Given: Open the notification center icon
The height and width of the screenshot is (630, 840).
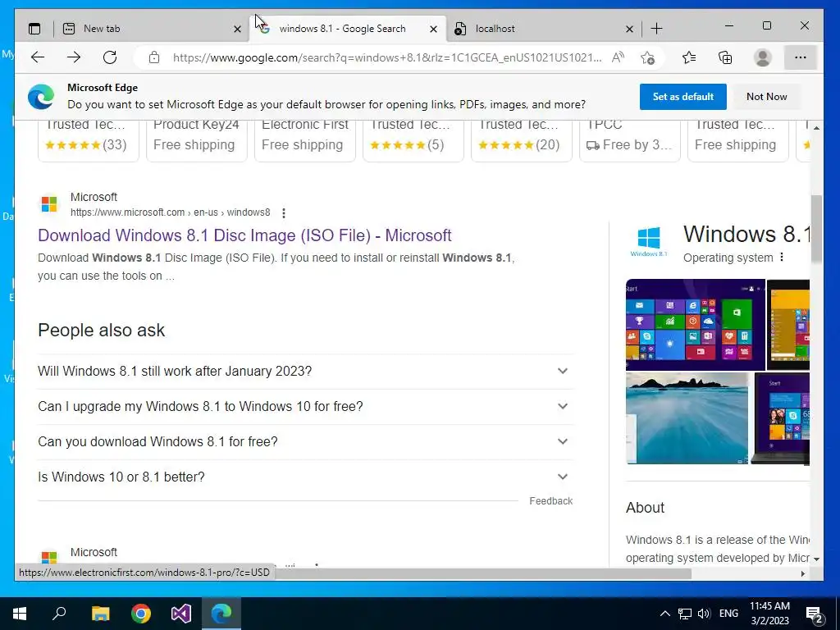Looking at the screenshot, I should pyautogui.click(x=815, y=614).
